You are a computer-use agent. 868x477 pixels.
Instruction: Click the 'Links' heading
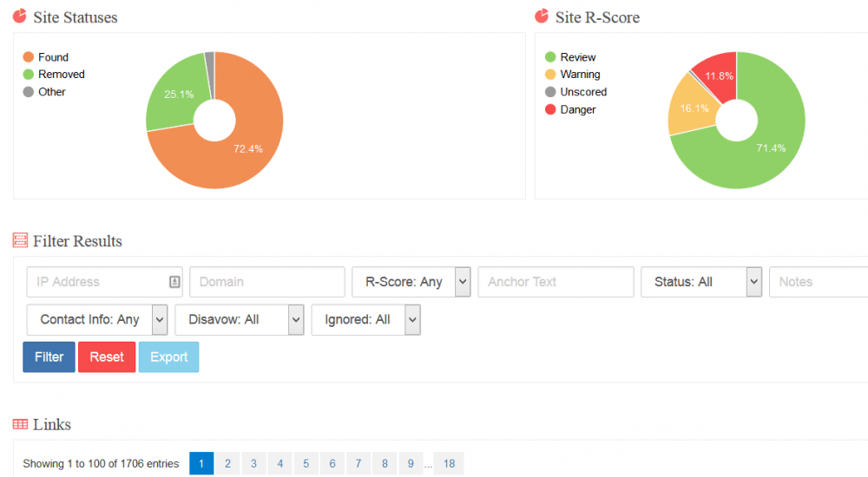(x=52, y=424)
